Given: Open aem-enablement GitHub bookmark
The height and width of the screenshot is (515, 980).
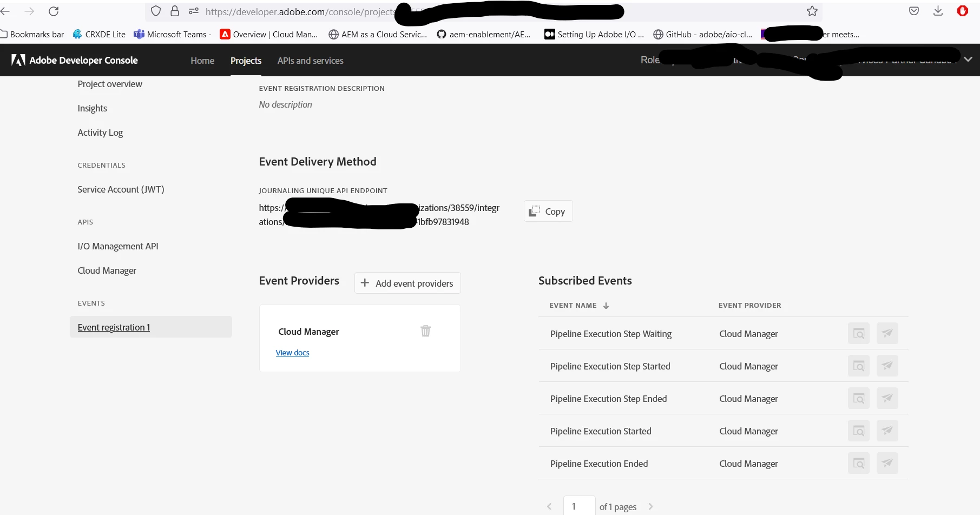Looking at the screenshot, I should pyautogui.click(x=484, y=34).
